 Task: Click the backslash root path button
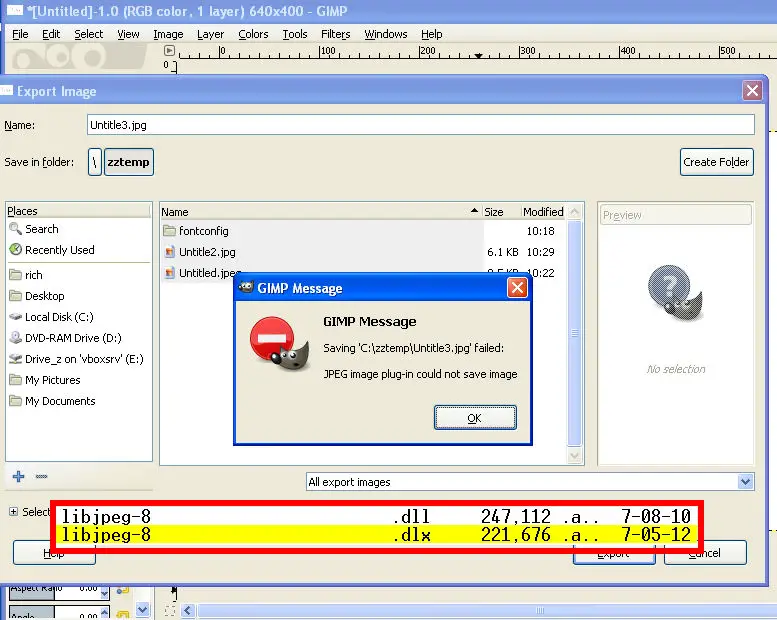click(95, 162)
